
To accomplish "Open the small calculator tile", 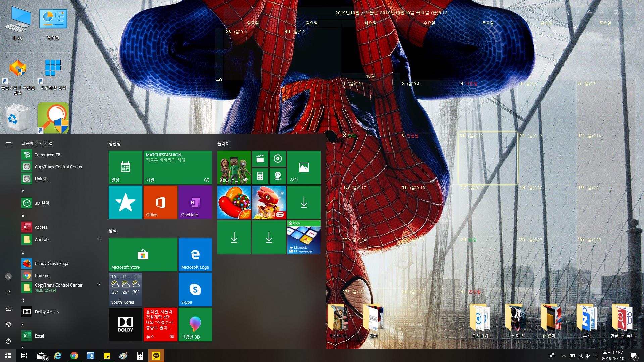I will [x=260, y=176].
